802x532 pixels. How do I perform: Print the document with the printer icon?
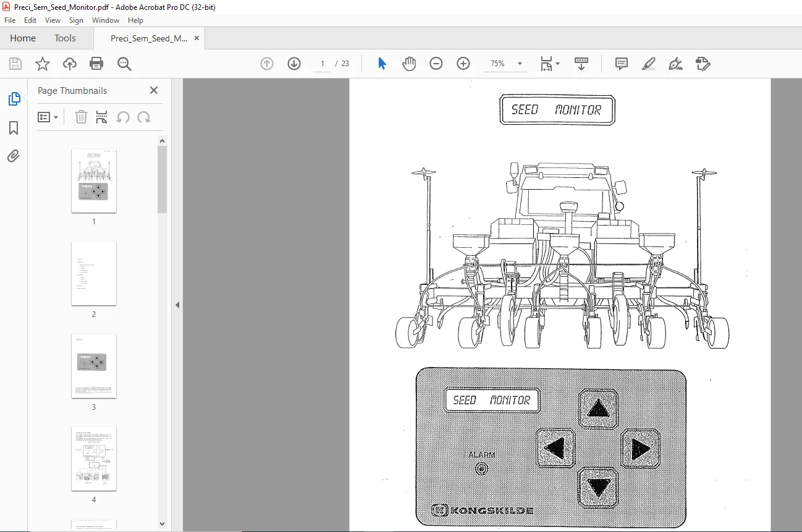[x=96, y=64]
